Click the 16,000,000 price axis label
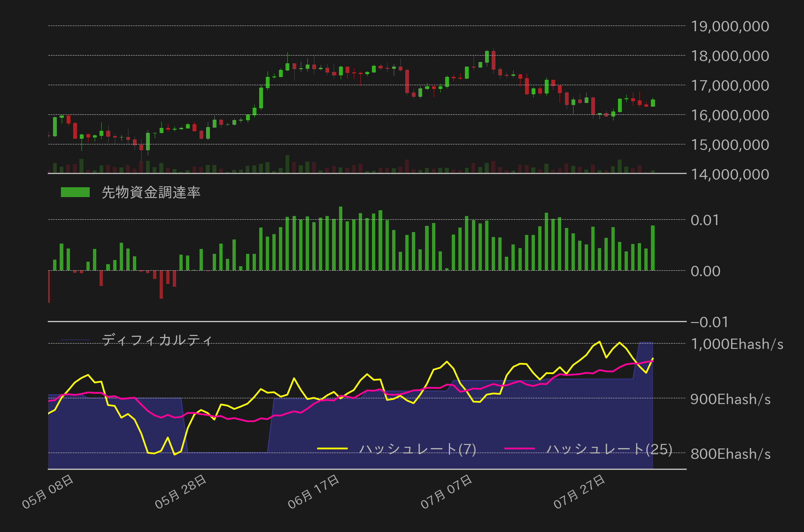This screenshot has width=804, height=532. (x=730, y=115)
